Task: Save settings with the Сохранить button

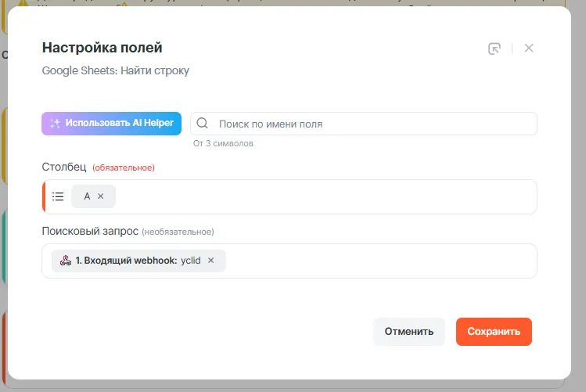Action: tap(494, 332)
